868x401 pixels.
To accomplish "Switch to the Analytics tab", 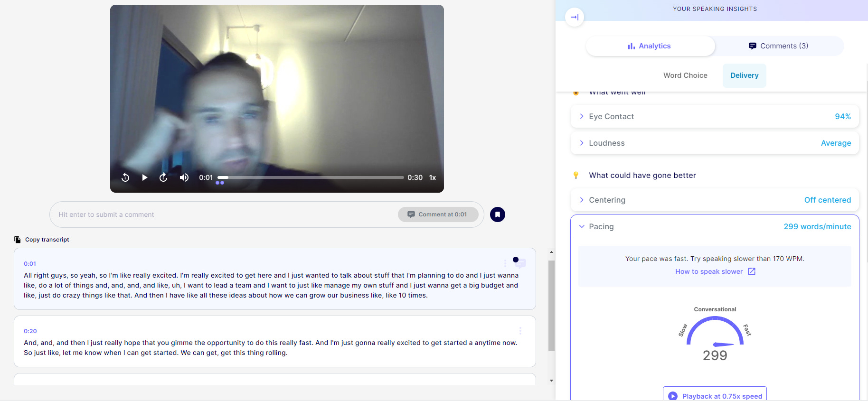I will (650, 46).
